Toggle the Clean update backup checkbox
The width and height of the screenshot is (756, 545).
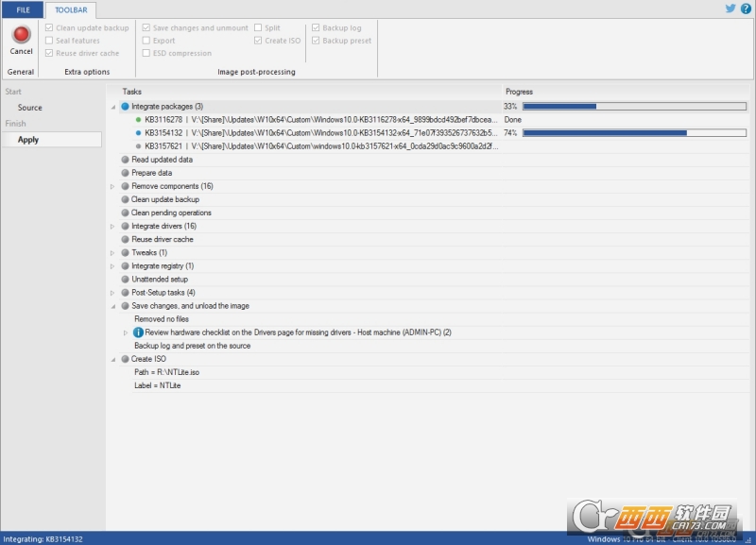pos(49,27)
